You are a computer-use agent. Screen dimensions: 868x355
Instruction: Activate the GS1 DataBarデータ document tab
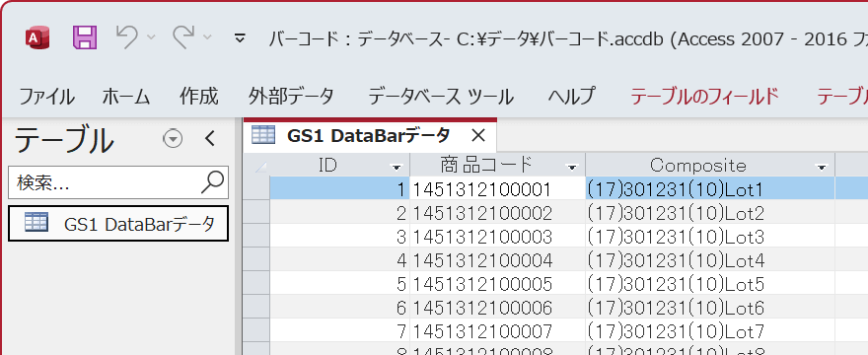(x=370, y=135)
